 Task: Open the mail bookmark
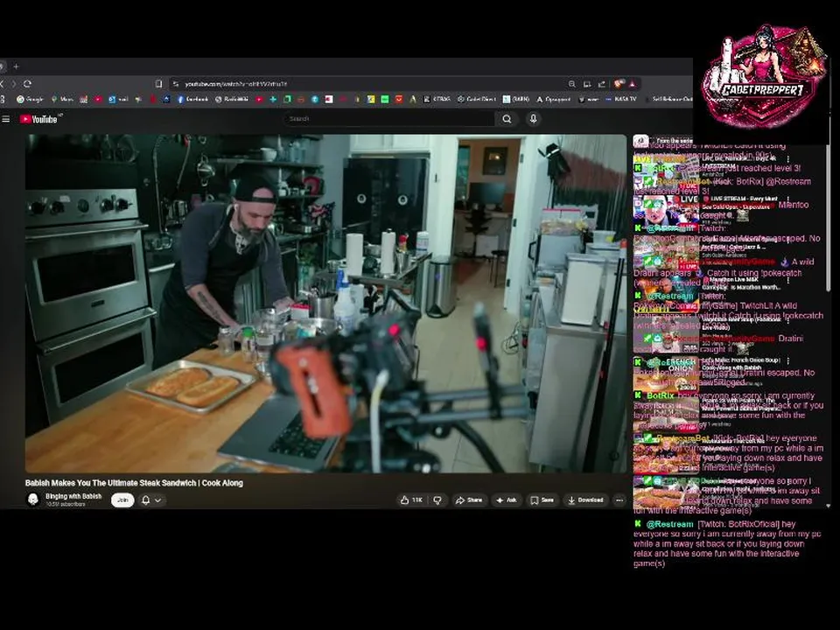118,99
